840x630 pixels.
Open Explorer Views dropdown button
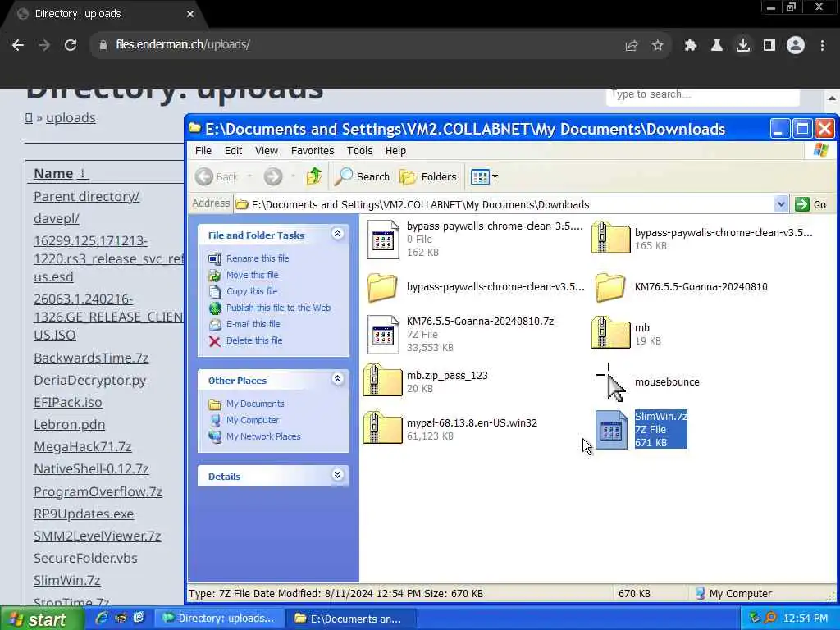(x=484, y=176)
